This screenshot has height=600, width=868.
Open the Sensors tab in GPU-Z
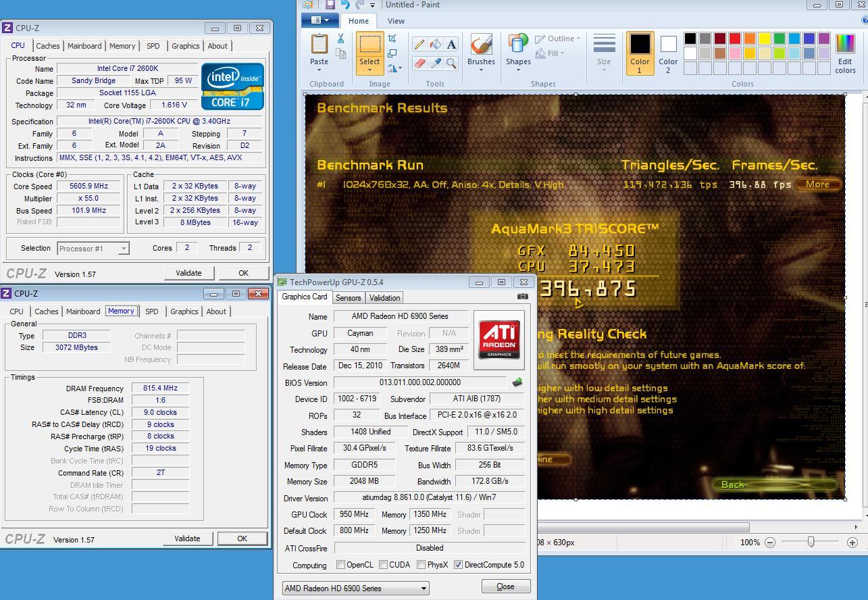pos(348,298)
